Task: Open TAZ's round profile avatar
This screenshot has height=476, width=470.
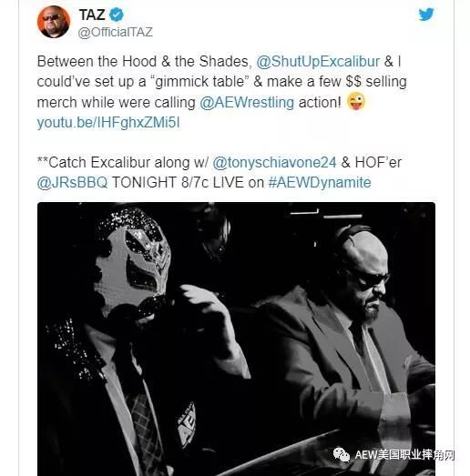Action: tap(54, 22)
